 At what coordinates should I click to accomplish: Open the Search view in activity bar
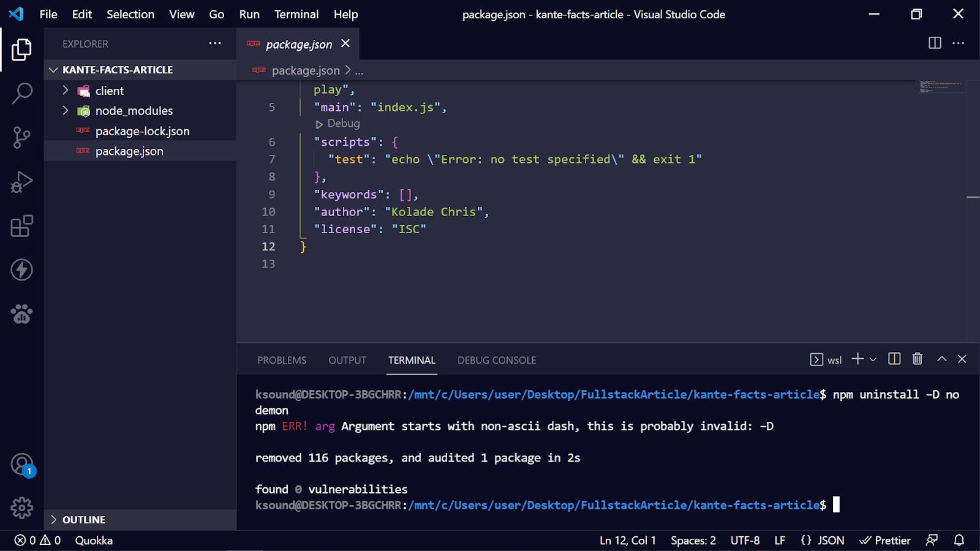(x=22, y=94)
